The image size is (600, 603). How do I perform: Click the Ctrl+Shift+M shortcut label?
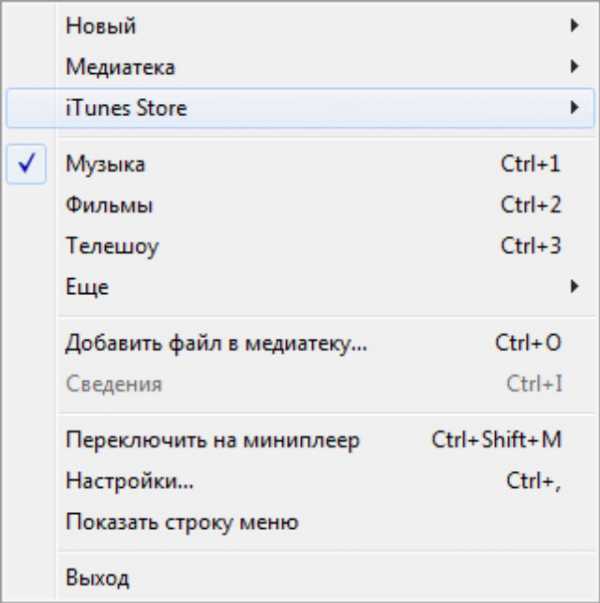[x=496, y=440]
